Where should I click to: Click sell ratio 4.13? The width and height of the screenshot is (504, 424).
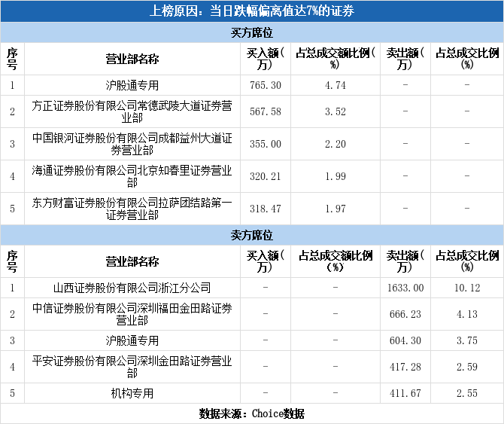click(467, 314)
